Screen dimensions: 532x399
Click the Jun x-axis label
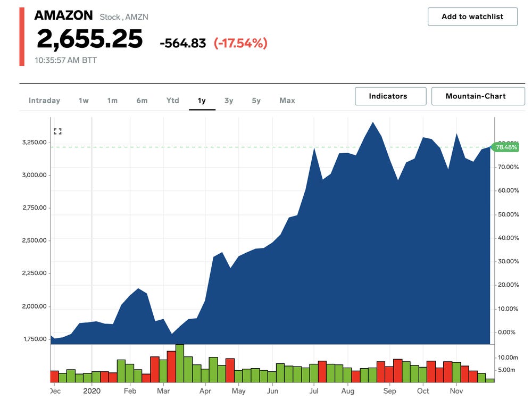pyautogui.click(x=272, y=391)
